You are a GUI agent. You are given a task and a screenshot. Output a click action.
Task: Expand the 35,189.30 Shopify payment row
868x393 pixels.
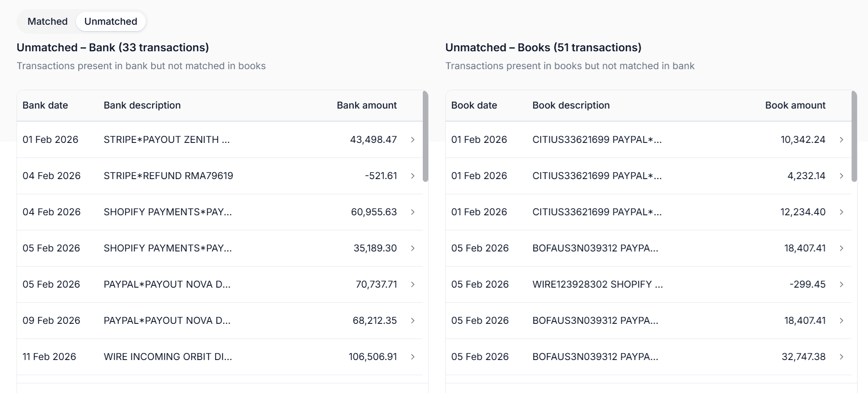[413, 248]
